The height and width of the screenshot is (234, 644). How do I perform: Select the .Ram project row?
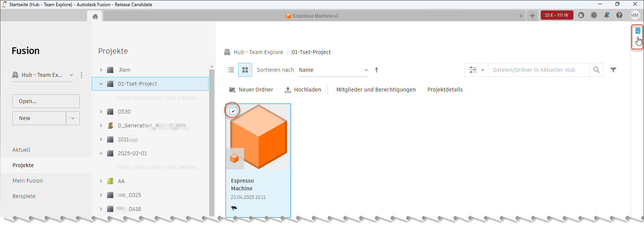coord(150,70)
